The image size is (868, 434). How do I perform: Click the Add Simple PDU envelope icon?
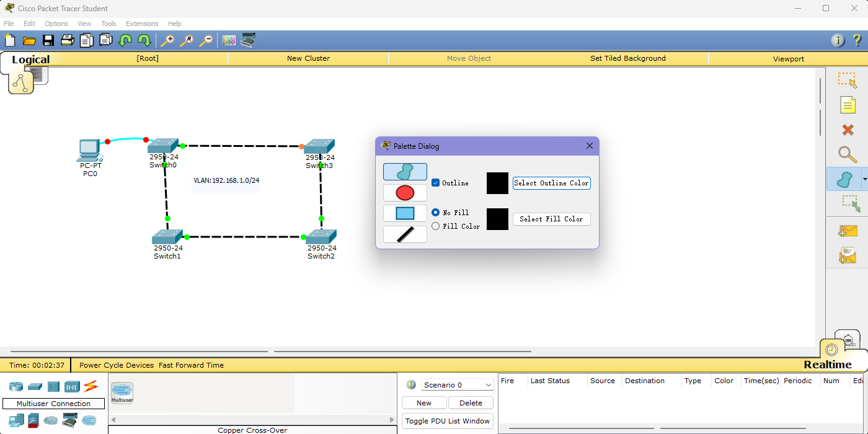click(x=847, y=231)
